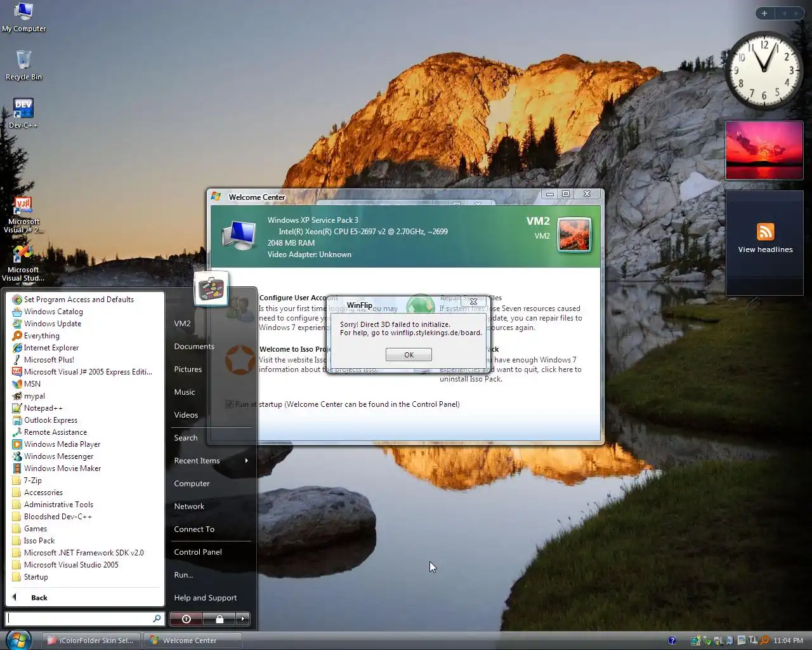812x650 pixels.
Task: Click the power button in Start menu
Action: click(x=186, y=618)
